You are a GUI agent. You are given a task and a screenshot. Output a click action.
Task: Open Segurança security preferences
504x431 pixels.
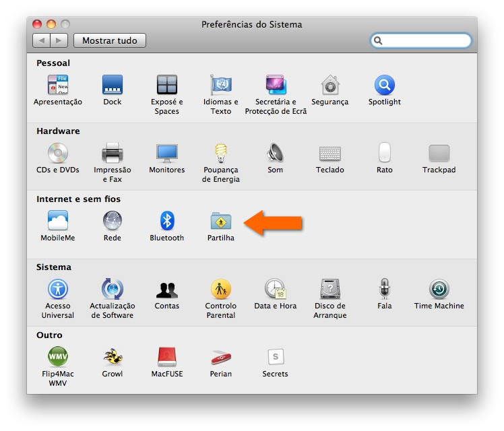coord(329,85)
